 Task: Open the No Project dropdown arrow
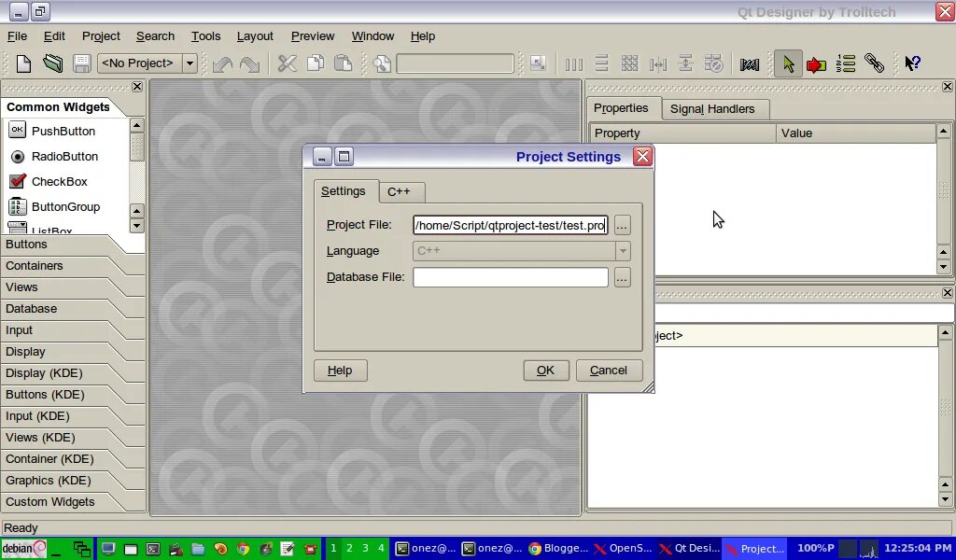pyautogui.click(x=190, y=63)
